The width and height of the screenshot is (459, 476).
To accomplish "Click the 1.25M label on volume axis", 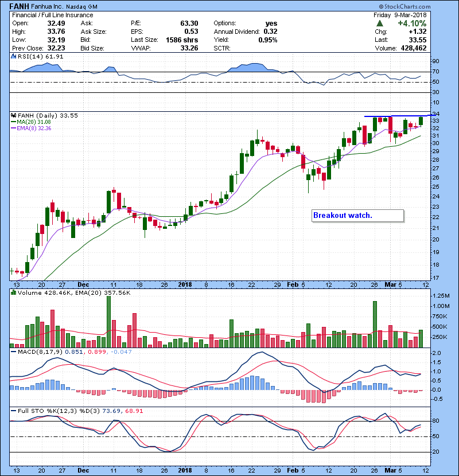I will tap(441, 296).
